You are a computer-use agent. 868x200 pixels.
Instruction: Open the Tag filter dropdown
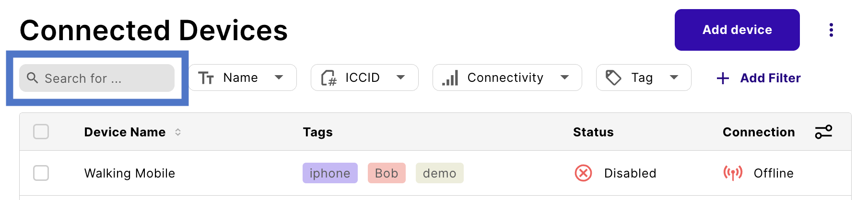tap(674, 78)
